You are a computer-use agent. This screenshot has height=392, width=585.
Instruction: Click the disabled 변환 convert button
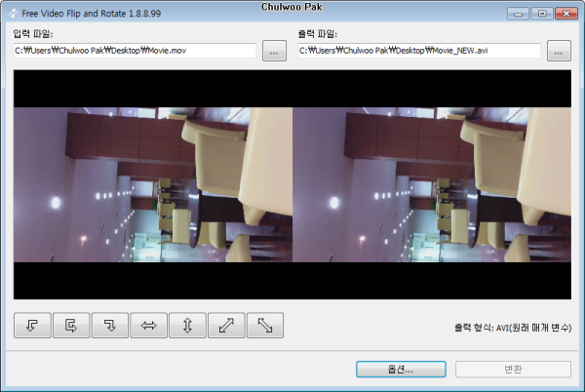[513, 370]
